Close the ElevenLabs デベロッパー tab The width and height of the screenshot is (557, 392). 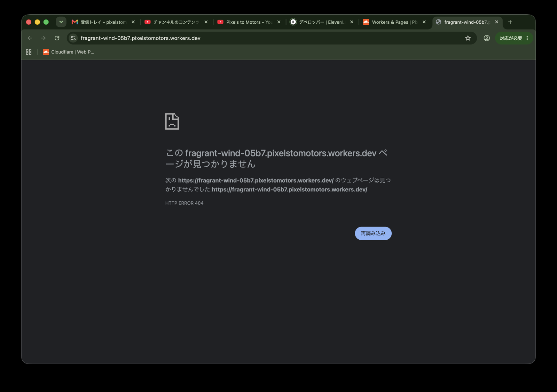(352, 22)
